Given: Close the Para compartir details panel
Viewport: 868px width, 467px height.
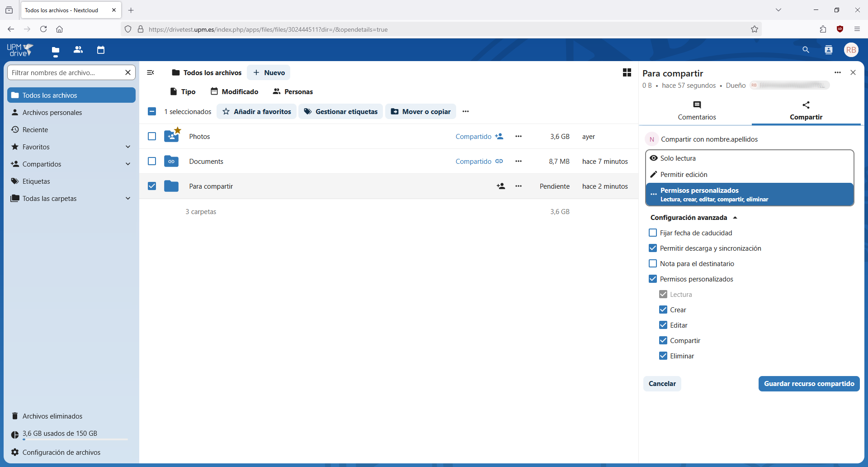Looking at the screenshot, I should (x=853, y=72).
